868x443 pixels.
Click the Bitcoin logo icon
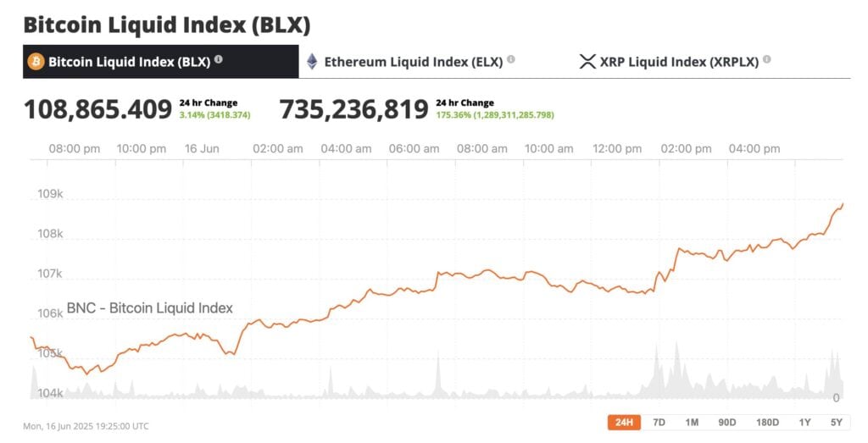point(36,62)
